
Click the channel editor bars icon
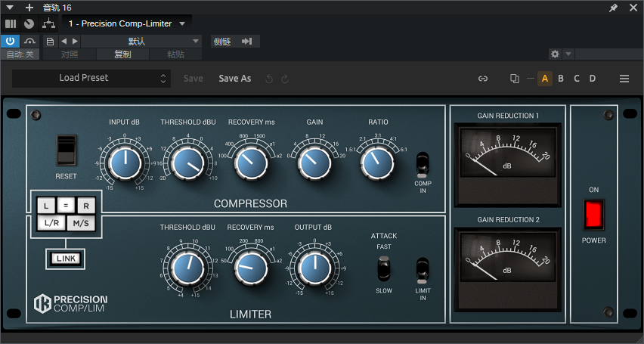[x=11, y=24]
